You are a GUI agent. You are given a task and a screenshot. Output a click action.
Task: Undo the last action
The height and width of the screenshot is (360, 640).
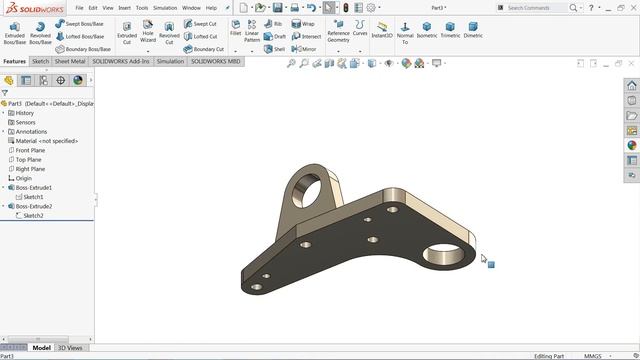[311, 8]
